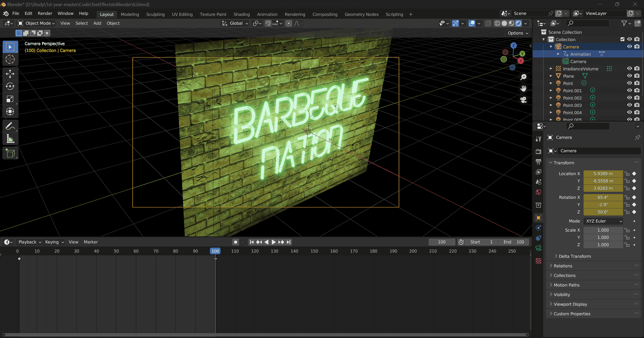Image resolution: width=644 pixels, height=338 pixels.
Task: Toggle snapping magnet in the header
Action: pyautogui.click(x=268, y=23)
